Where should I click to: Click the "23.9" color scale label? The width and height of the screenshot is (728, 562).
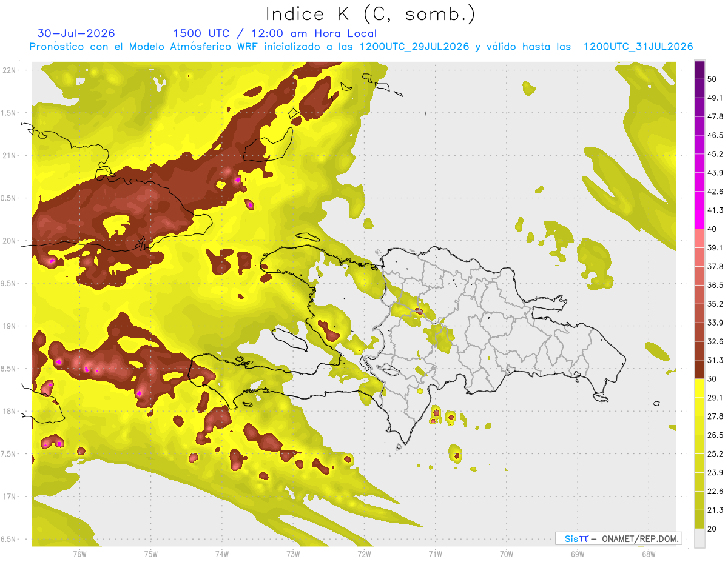[x=715, y=472]
